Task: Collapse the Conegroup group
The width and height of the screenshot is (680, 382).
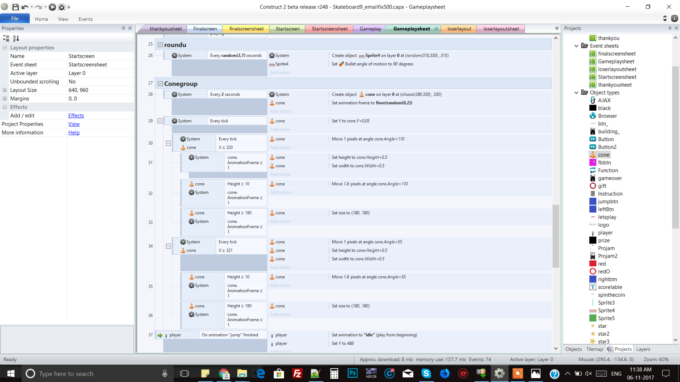Action: [x=160, y=84]
